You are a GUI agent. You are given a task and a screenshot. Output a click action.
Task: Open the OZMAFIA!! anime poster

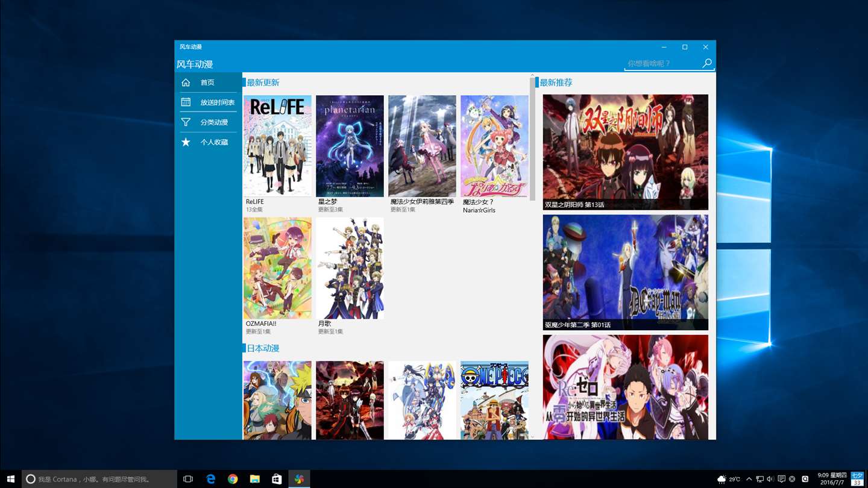coord(277,268)
